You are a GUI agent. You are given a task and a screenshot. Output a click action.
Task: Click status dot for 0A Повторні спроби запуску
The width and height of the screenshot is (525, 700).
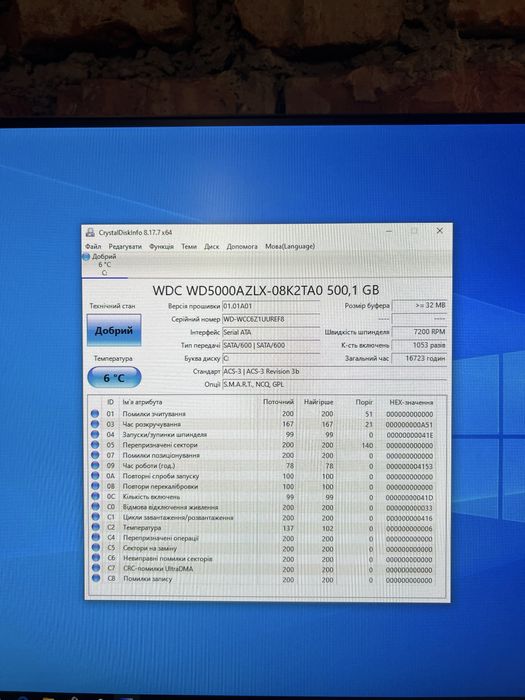click(x=95, y=476)
